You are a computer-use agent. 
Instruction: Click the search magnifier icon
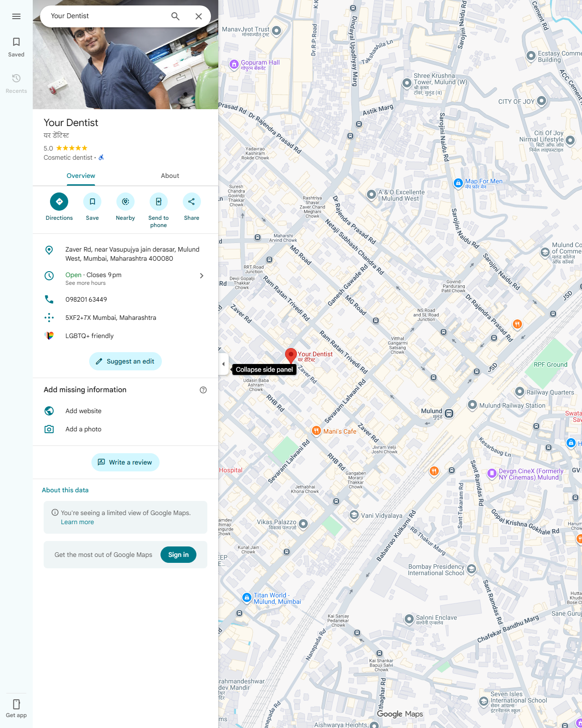coord(176,16)
